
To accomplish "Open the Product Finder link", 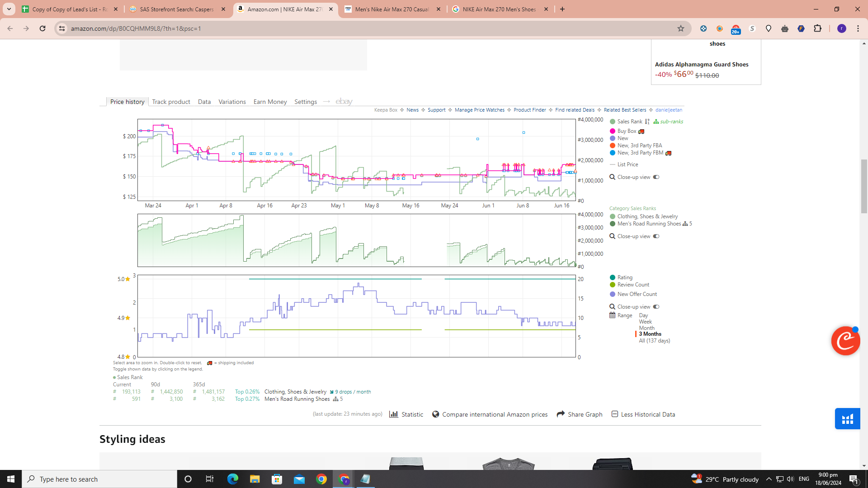I will pyautogui.click(x=529, y=110).
